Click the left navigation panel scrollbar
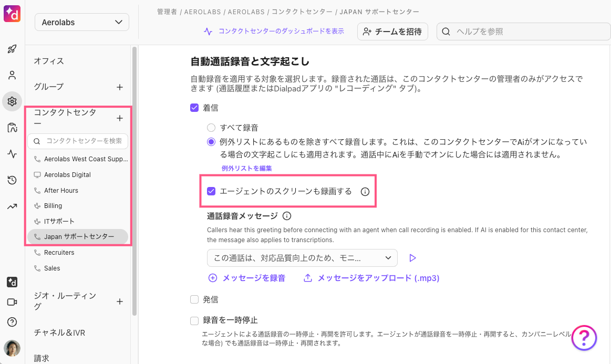This screenshot has width=611, height=364. [134, 181]
